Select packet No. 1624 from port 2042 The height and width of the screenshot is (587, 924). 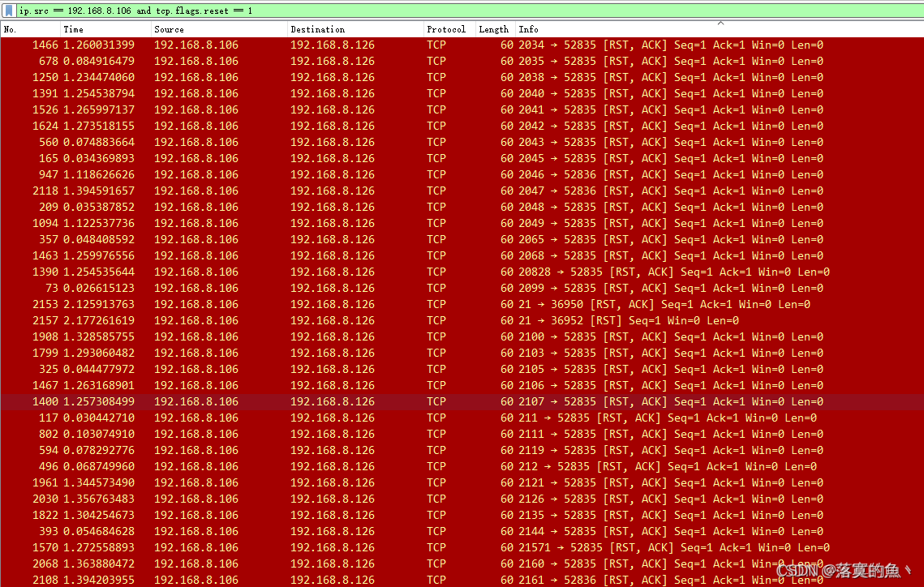pos(462,126)
